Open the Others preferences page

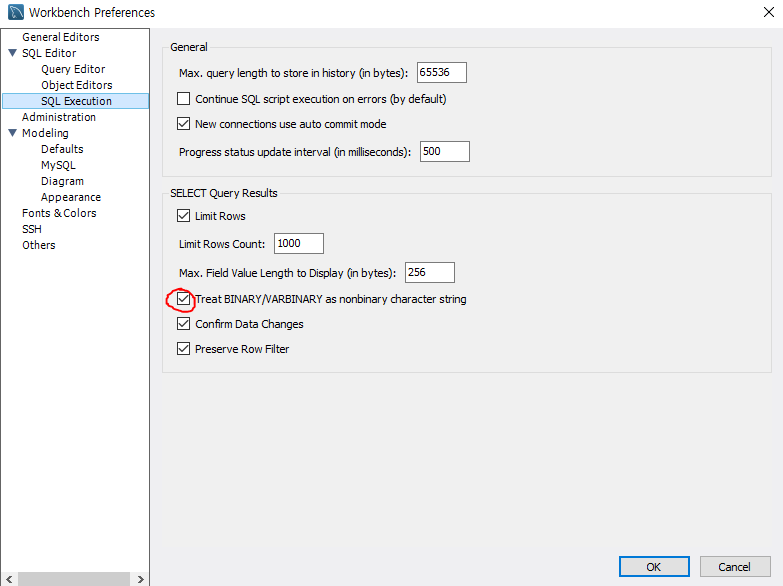[38, 245]
